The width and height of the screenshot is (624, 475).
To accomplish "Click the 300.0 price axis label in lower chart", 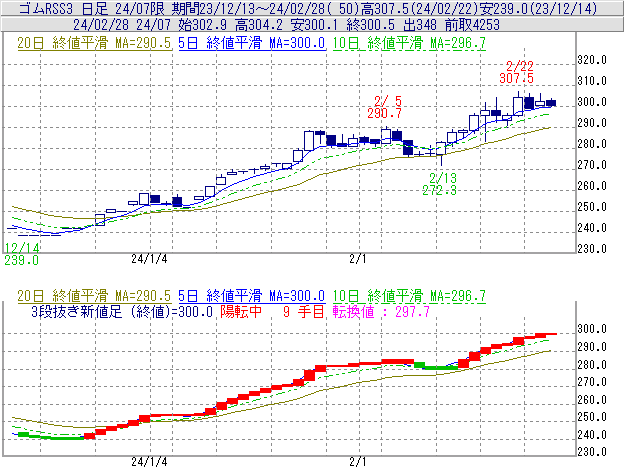I will [x=592, y=329].
